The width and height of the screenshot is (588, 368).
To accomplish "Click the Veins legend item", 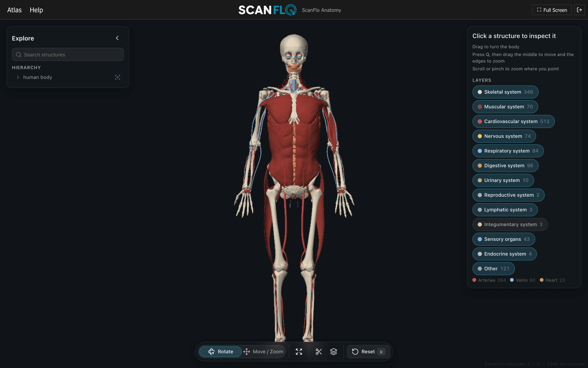I will tap(523, 280).
